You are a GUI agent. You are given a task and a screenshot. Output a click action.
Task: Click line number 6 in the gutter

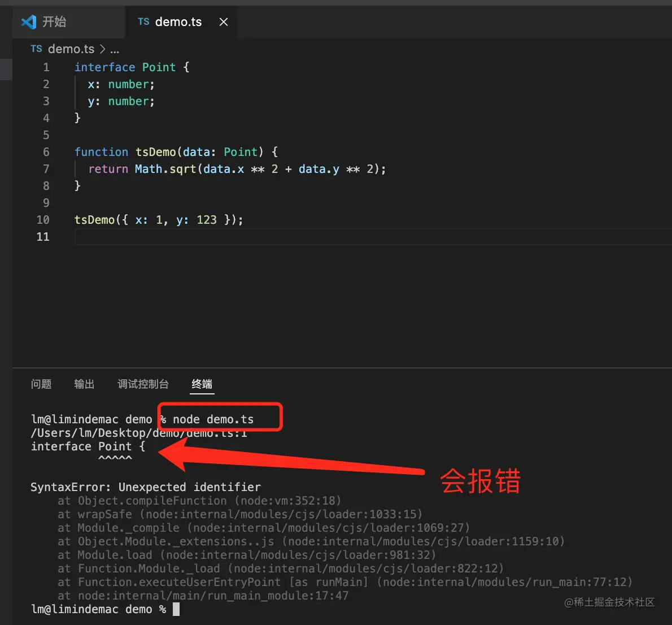tap(46, 152)
